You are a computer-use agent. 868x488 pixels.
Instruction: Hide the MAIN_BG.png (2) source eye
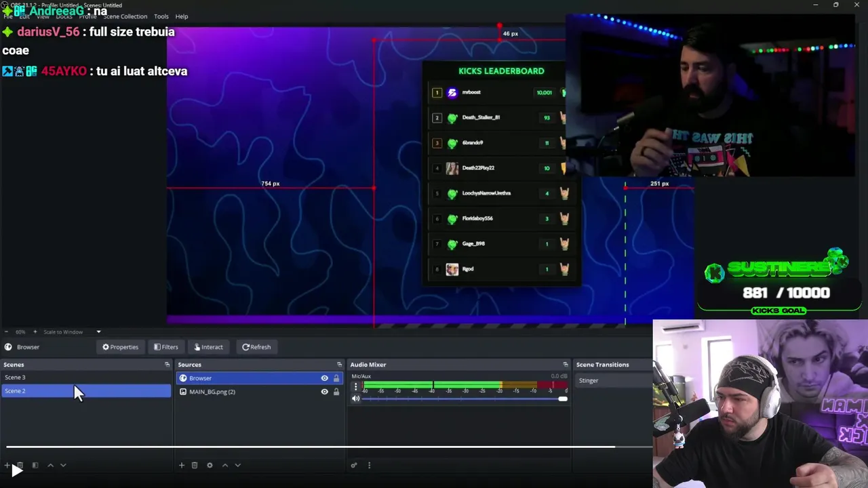point(324,392)
